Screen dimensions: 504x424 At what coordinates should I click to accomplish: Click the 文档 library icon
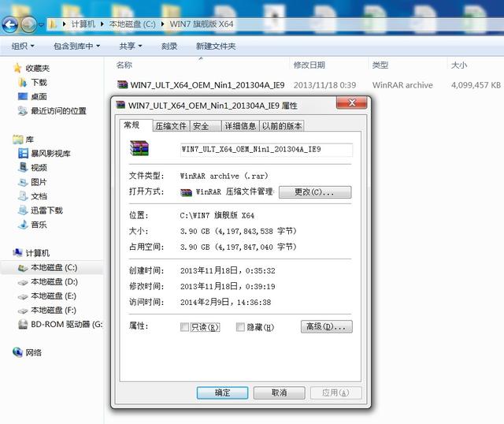[23, 196]
